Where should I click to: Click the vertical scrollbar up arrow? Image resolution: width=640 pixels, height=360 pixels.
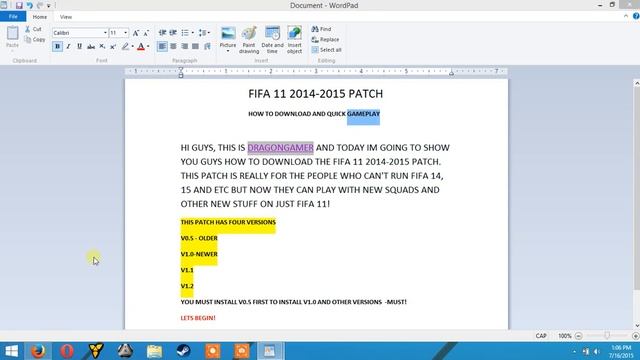tap(637, 83)
